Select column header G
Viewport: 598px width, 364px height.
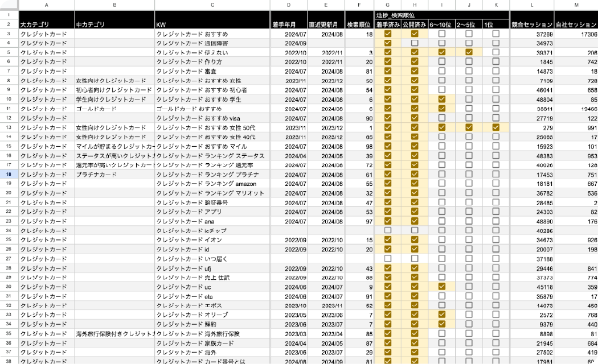(x=387, y=5)
